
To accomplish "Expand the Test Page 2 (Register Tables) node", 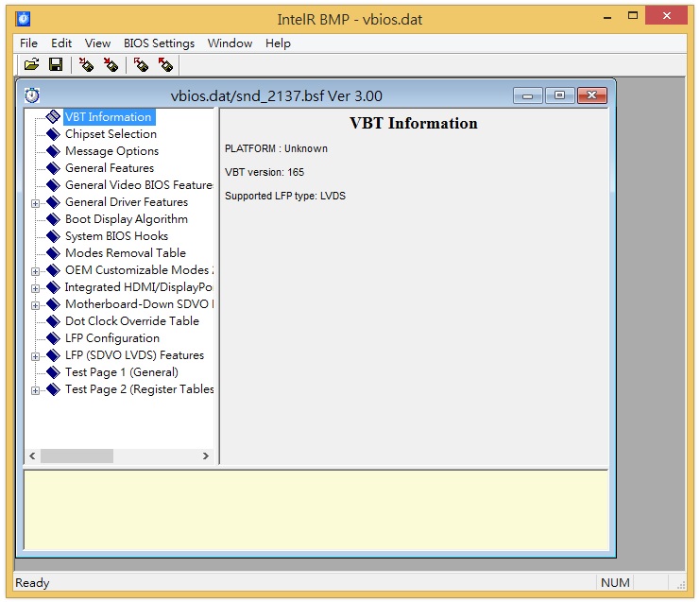I will pos(35,390).
